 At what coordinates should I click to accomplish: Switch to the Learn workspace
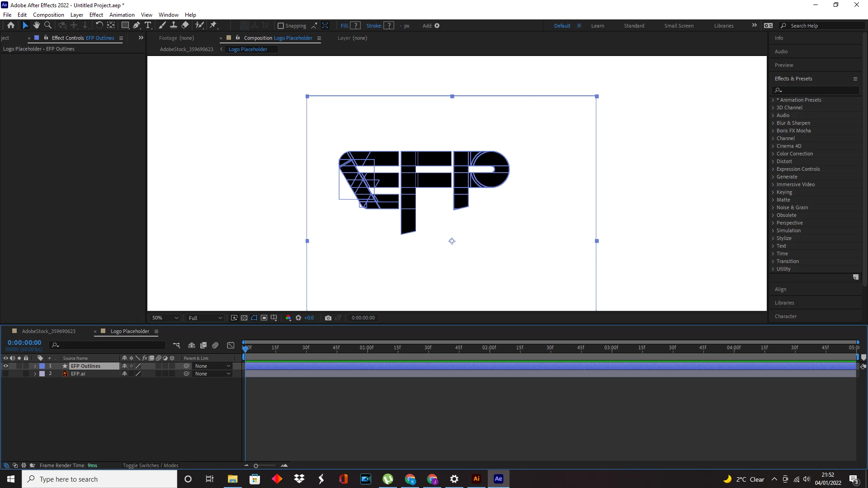click(597, 26)
